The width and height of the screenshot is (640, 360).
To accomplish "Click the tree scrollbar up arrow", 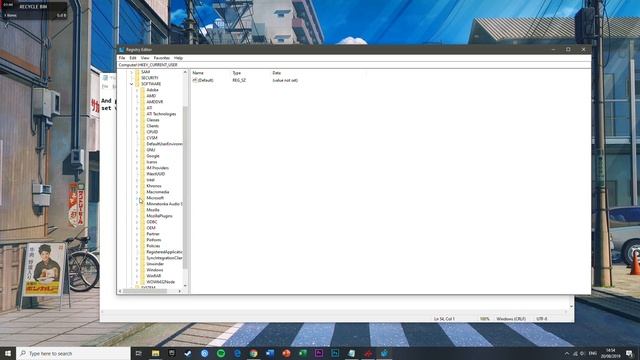I will pyautogui.click(x=185, y=72).
